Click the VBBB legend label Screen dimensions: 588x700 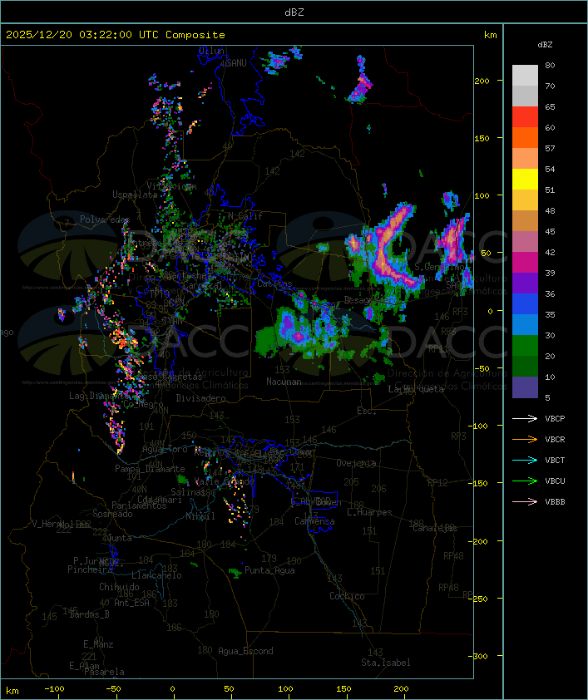click(555, 502)
